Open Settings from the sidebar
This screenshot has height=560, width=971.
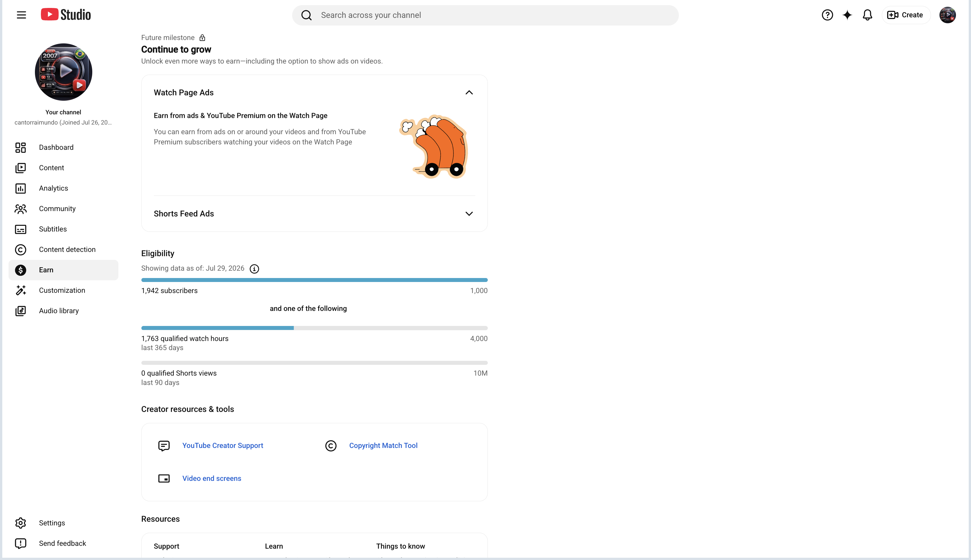tap(64, 523)
